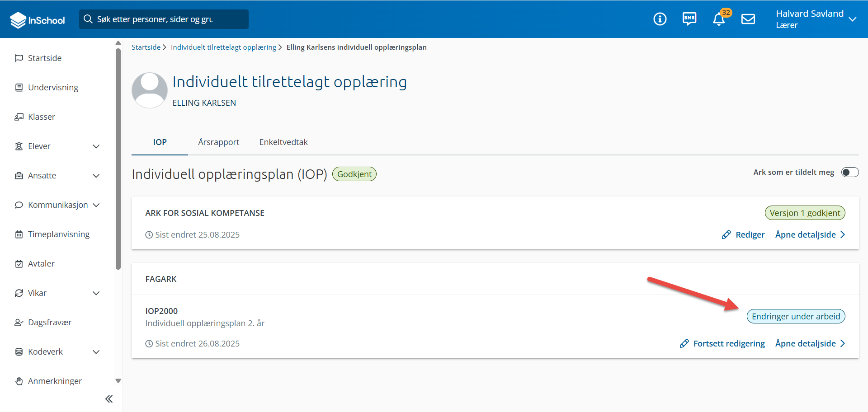Click the InSchool logo
This screenshot has width=868, height=412.
click(x=38, y=20)
